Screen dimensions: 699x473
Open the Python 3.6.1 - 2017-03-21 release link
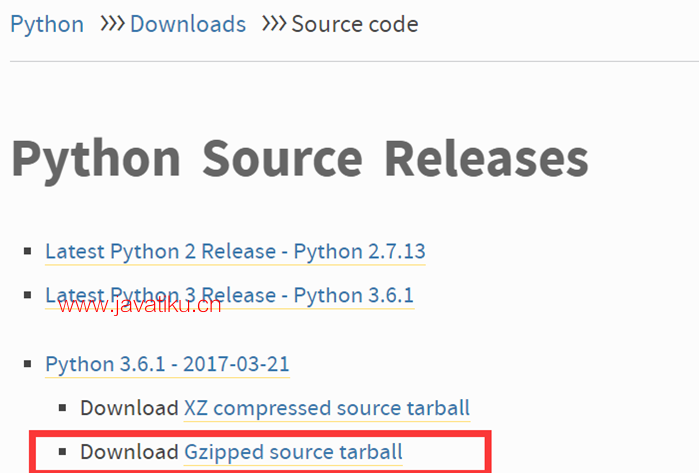click(x=167, y=364)
